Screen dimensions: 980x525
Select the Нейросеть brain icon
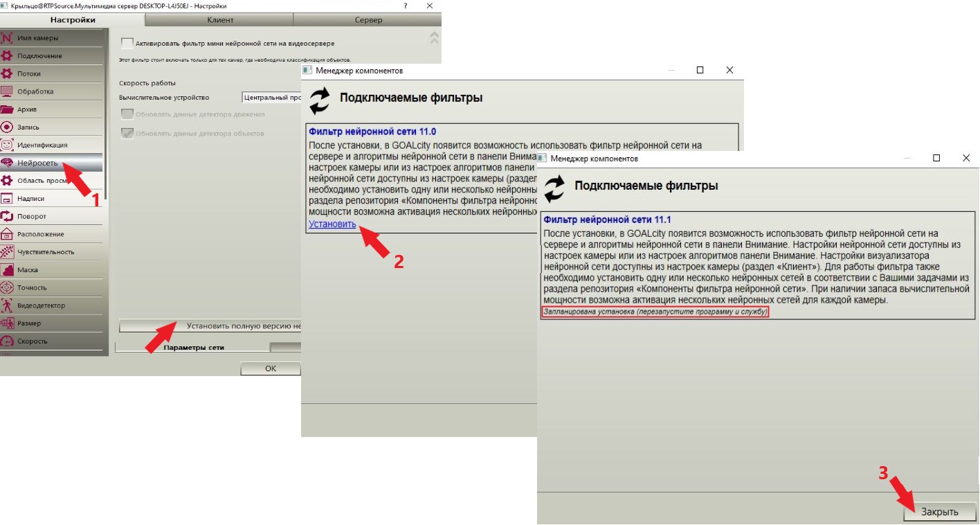coord(7,163)
